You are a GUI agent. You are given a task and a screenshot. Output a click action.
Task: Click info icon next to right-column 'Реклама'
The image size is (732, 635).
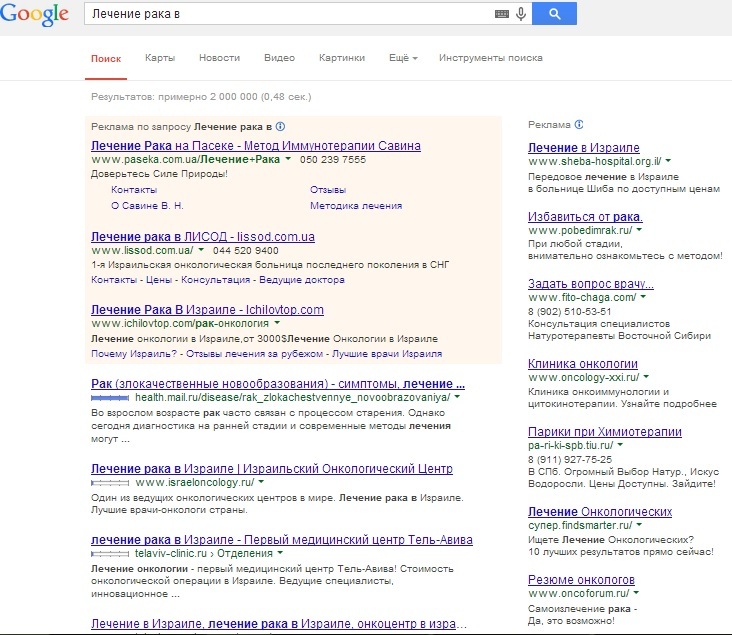[x=580, y=125]
